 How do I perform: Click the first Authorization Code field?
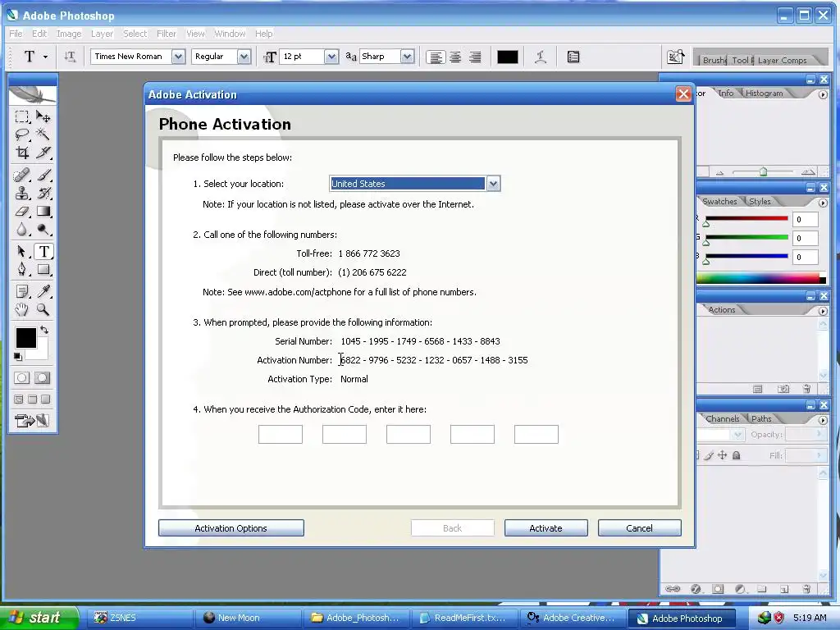(281, 435)
